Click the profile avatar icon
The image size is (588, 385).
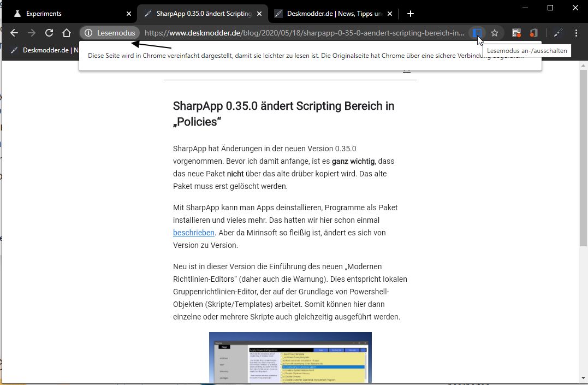(x=558, y=33)
